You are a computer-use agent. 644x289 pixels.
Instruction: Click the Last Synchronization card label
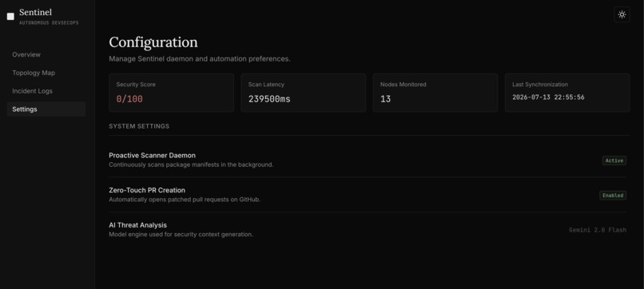coord(539,85)
